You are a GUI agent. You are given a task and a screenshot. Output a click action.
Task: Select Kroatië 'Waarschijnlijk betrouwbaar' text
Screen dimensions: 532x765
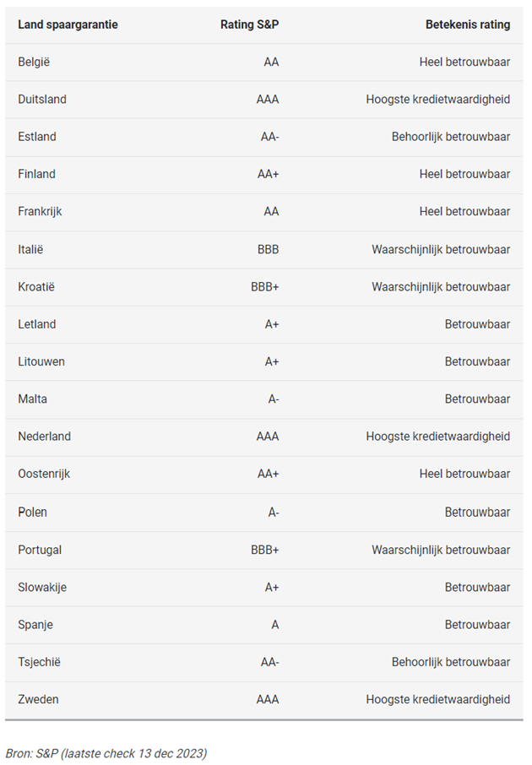point(441,287)
